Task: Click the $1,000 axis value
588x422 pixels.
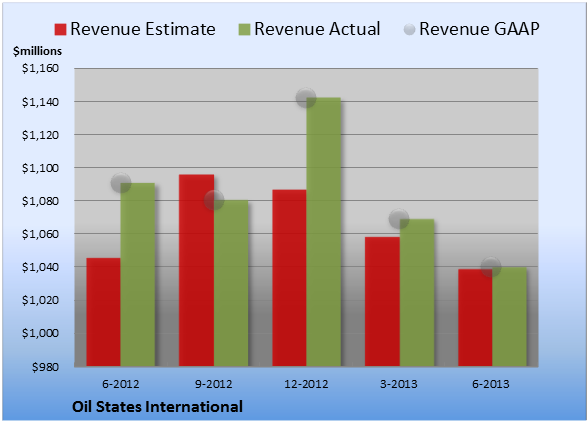Action: coord(40,333)
